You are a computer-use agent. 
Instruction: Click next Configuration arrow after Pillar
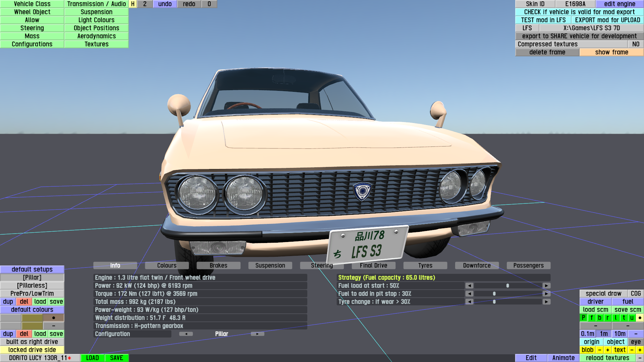(257, 334)
